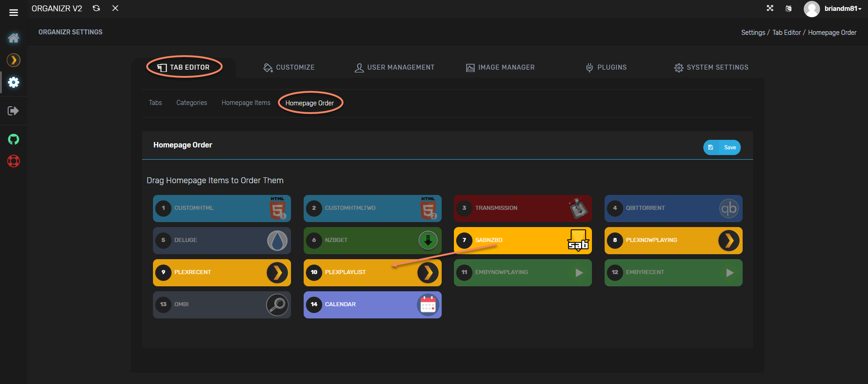Toggle the fullscreen icon
This screenshot has width=868, height=384.
(x=770, y=8)
